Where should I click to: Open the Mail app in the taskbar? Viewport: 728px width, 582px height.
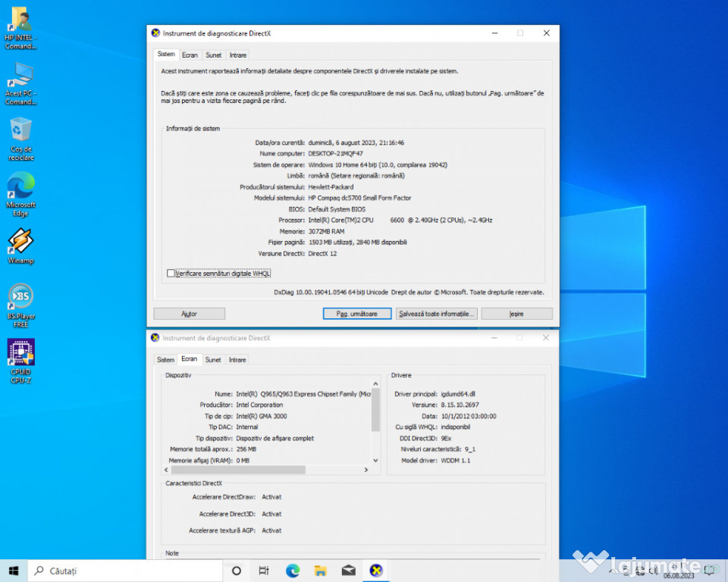pos(348,571)
